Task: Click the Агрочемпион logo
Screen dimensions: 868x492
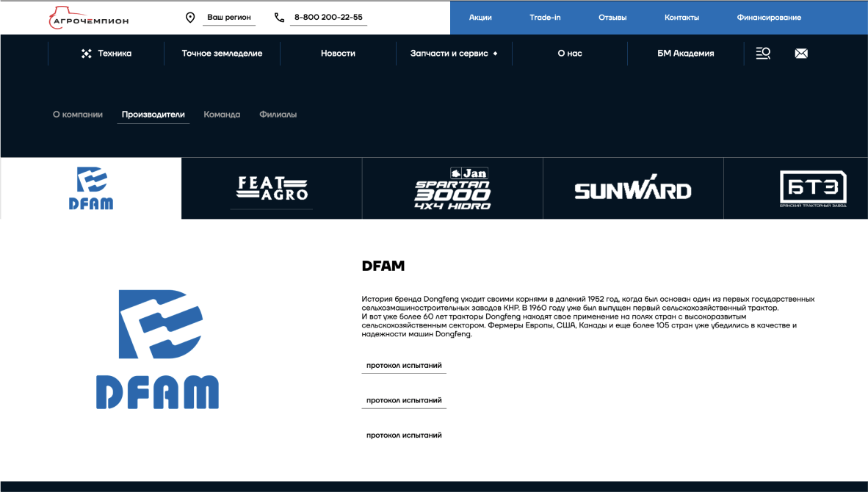Action: tap(89, 18)
